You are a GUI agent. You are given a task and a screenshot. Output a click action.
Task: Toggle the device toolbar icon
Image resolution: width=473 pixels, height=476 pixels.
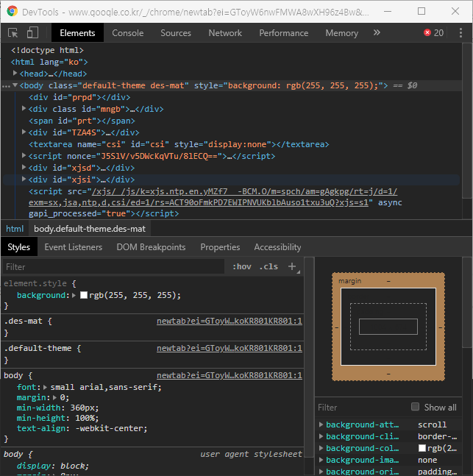(x=32, y=33)
